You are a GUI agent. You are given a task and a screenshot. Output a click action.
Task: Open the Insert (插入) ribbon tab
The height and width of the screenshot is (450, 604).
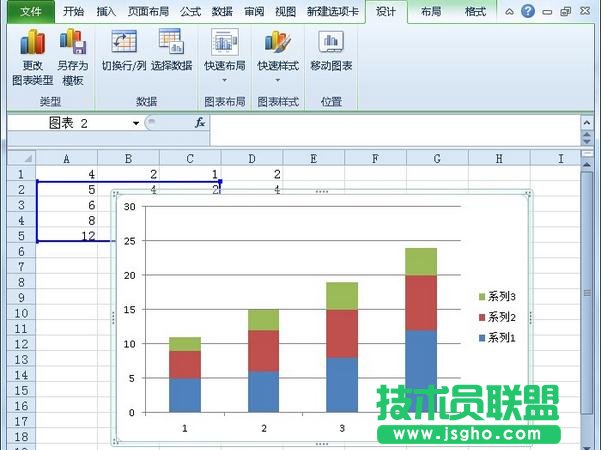pyautogui.click(x=106, y=12)
